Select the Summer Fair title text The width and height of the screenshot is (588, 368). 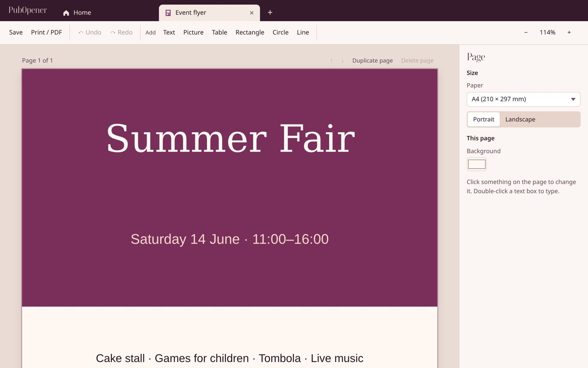point(230,139)
